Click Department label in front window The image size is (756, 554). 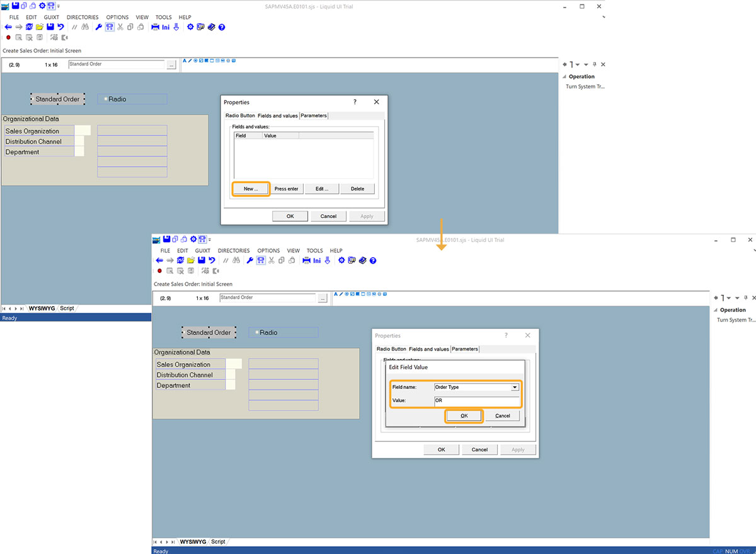click(x=174, y=385)
